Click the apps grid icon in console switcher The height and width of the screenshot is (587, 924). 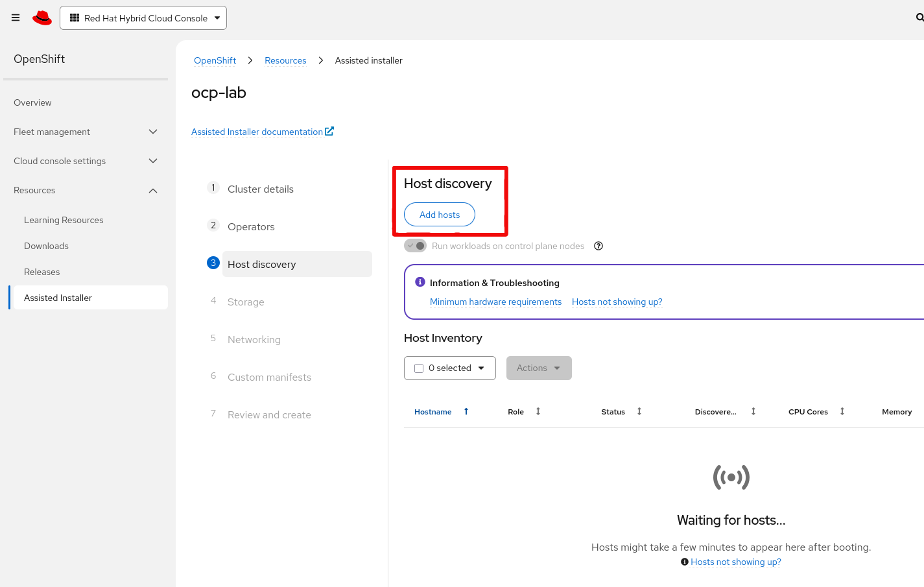coord(75,18)
